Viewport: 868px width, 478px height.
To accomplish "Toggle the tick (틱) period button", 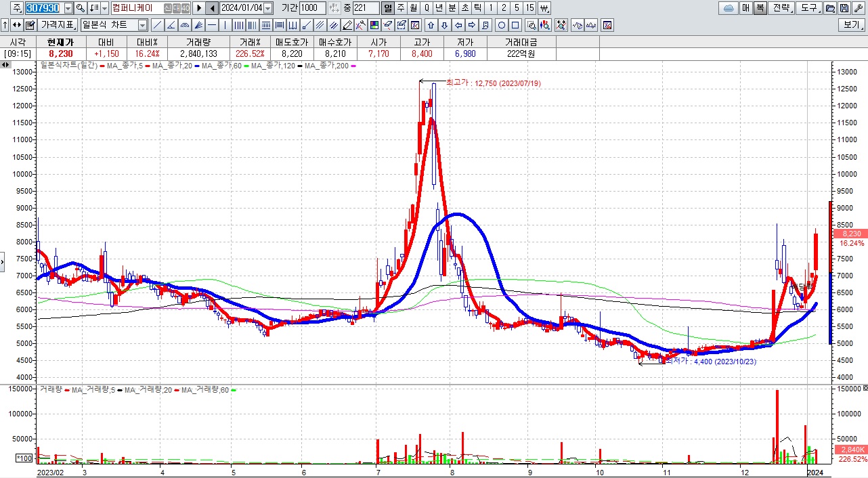I will coord(478,8).
